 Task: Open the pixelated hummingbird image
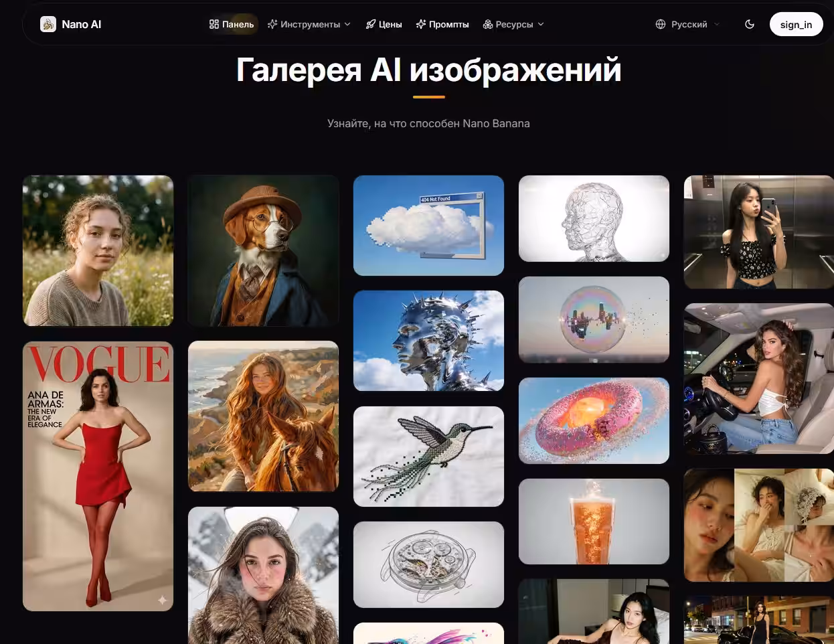(428, 456)
